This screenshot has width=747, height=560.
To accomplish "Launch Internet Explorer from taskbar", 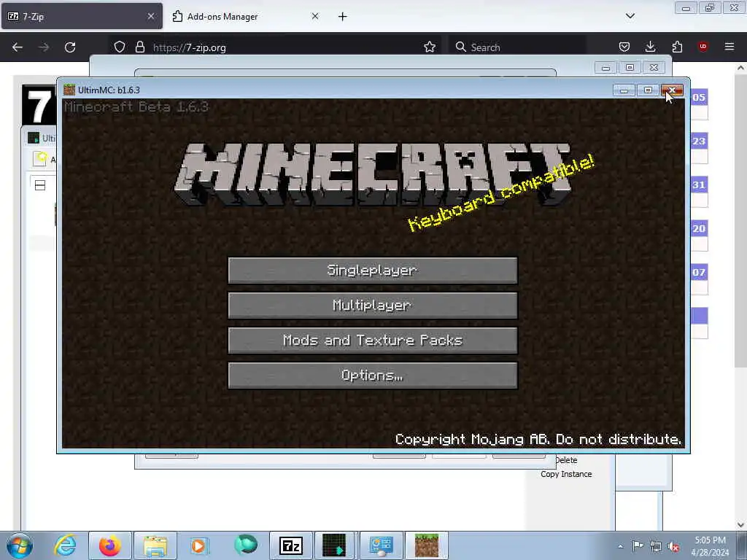I will pos(65,545).
